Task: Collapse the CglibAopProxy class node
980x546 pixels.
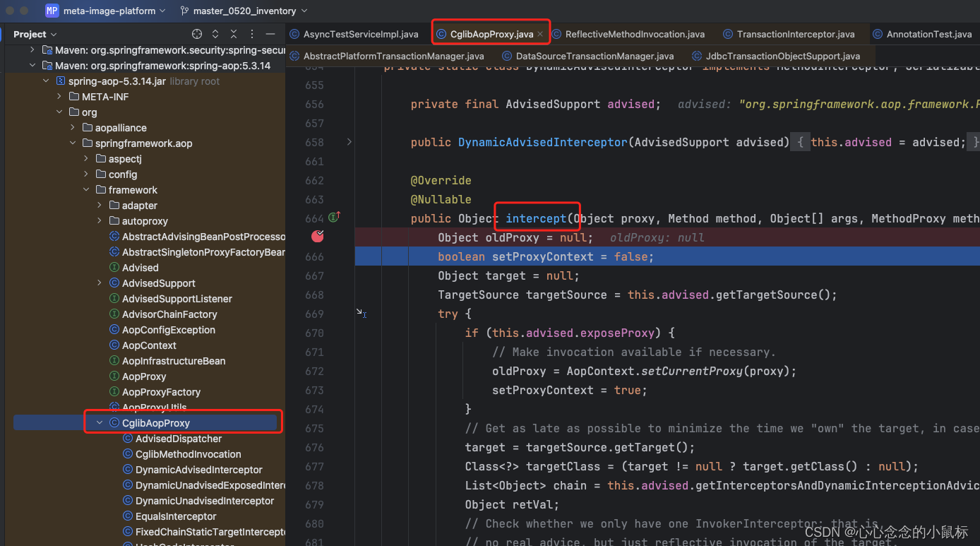Action: coord(100,423)
